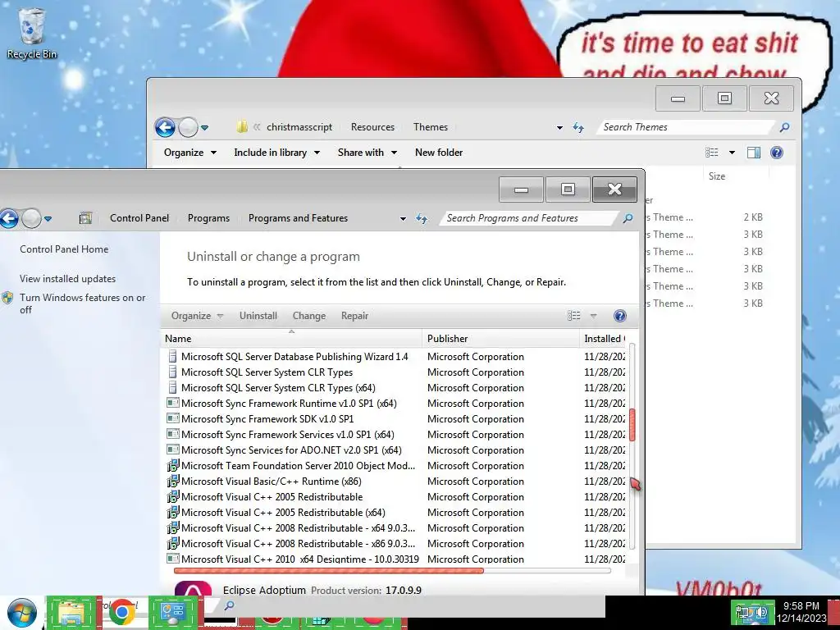Click in the Search Themes box
This screenshot has width=840, height=630.
[x=683, y=127]
